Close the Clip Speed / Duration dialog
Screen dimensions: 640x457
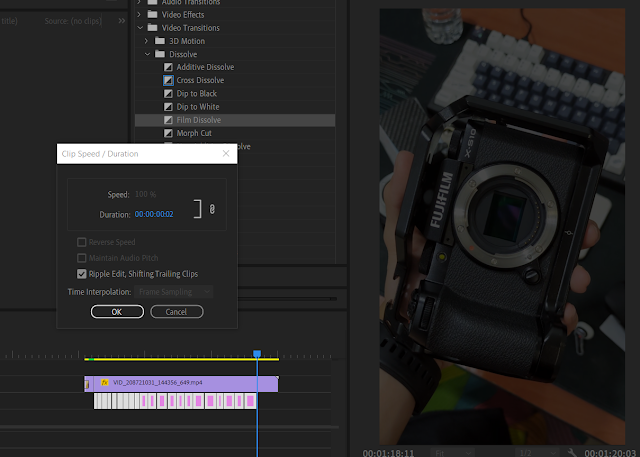pos(226,153)
